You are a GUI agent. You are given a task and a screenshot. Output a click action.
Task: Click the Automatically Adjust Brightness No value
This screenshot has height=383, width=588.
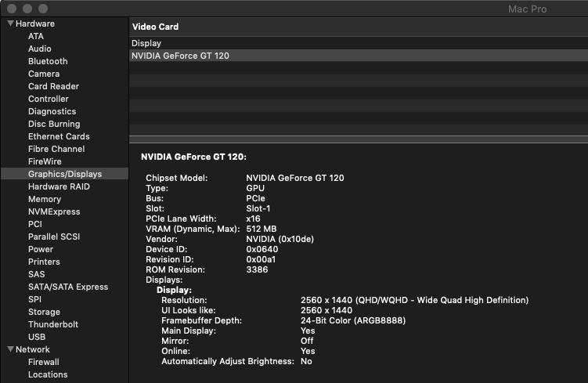[x=306, y=361]
